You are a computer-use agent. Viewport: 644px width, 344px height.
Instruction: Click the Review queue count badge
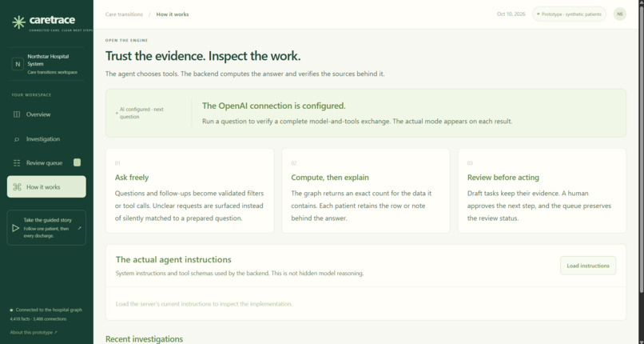(77, 162)
